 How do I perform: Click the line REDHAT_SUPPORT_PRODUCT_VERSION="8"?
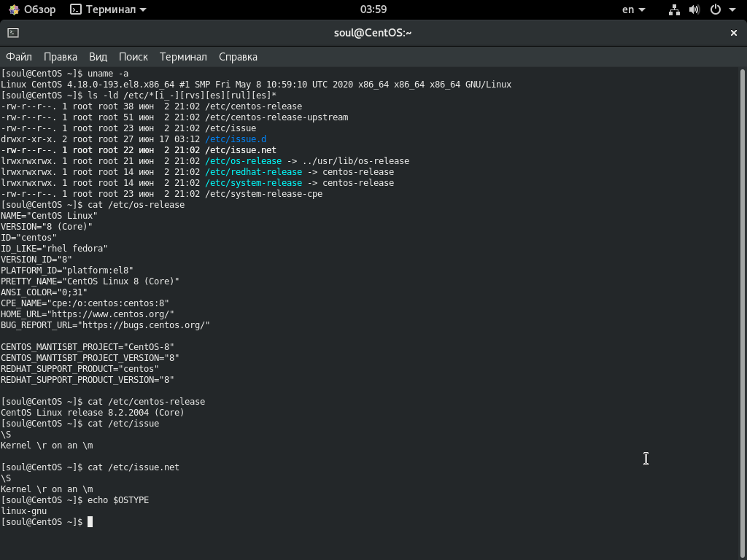[x=88, y=380]
